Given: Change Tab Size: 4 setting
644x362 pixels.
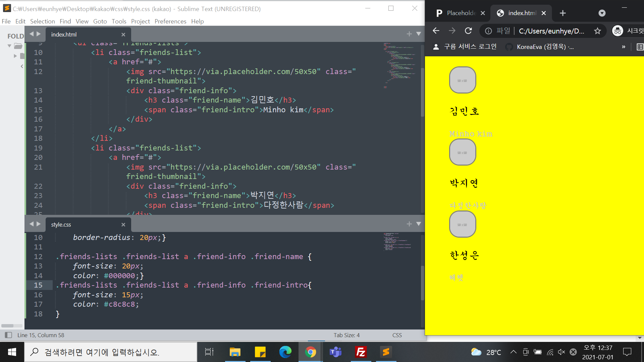Looking at the screenshot, I should coord(346,335).
